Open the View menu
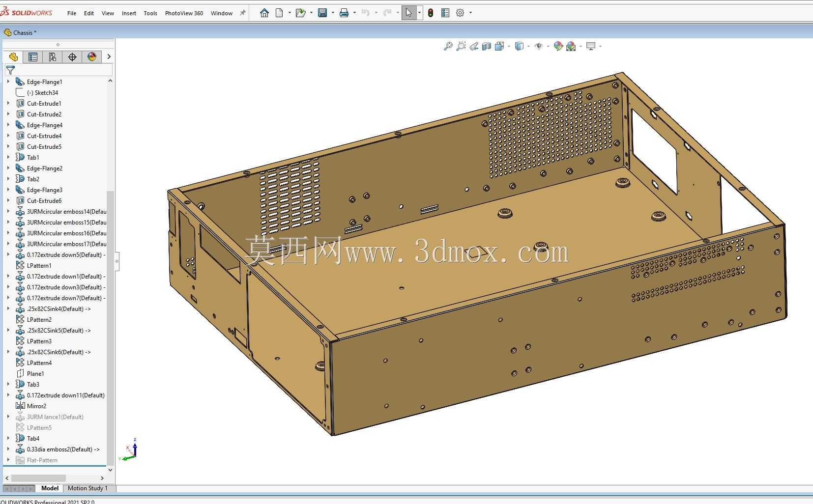813x504 pixels. click(x=108, y=13)
